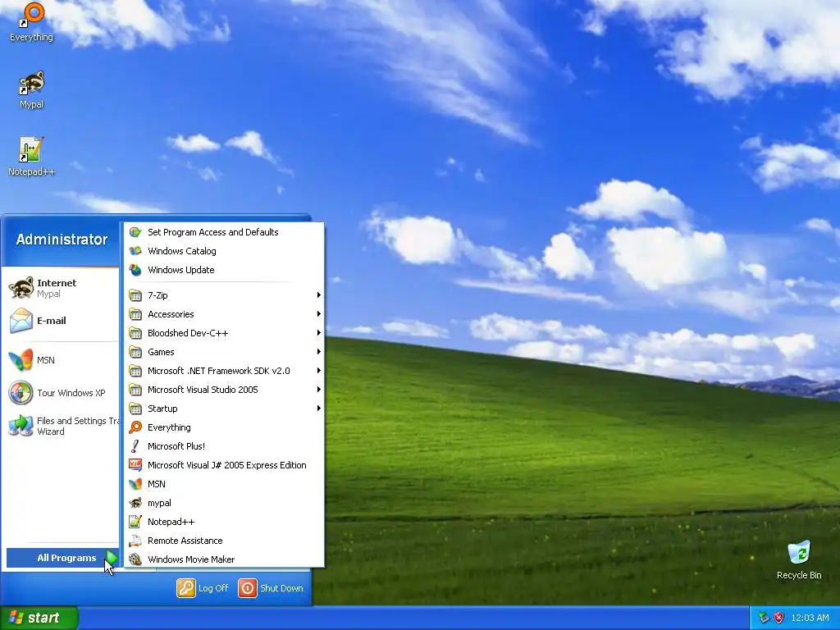
Task: Click the Mypal raccoon icon beside Internet
Action: [21, 288]
